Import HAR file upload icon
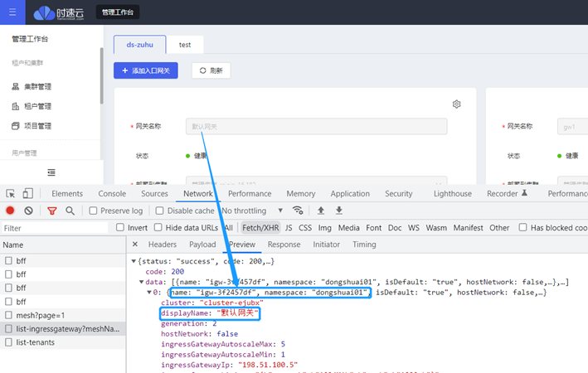Viewport: 588px width, 373px height. pyautogui.click(x=321, y=211)
